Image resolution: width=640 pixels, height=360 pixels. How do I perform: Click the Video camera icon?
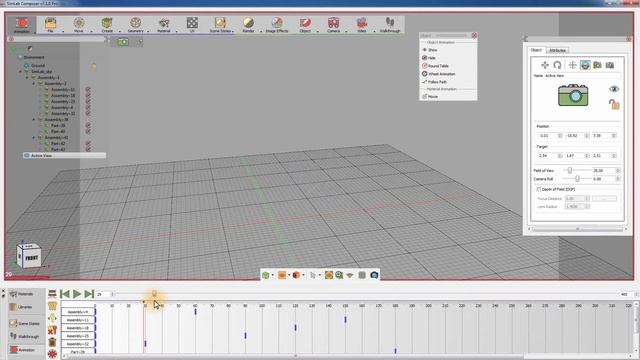(x=362, y=22)
